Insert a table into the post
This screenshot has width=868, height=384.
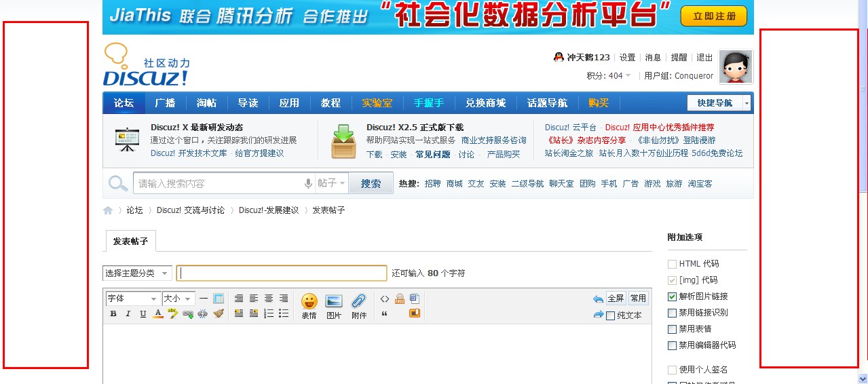pos(219,299)
